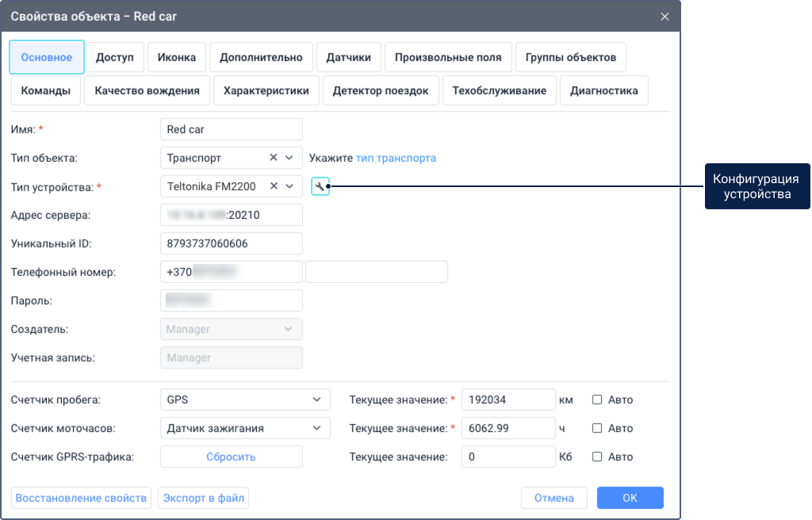Open the Счетчик пробега GPS dropdown
This screenshot has width=812, height=520.
tap(244, 400)
